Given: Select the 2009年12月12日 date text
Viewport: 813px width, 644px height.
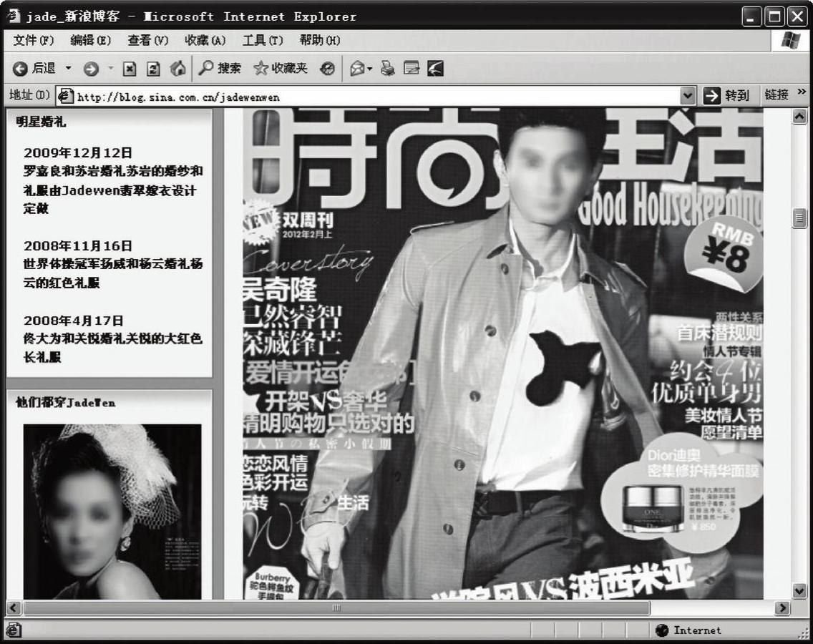Looking at the screenshot, I should point(78,153).
